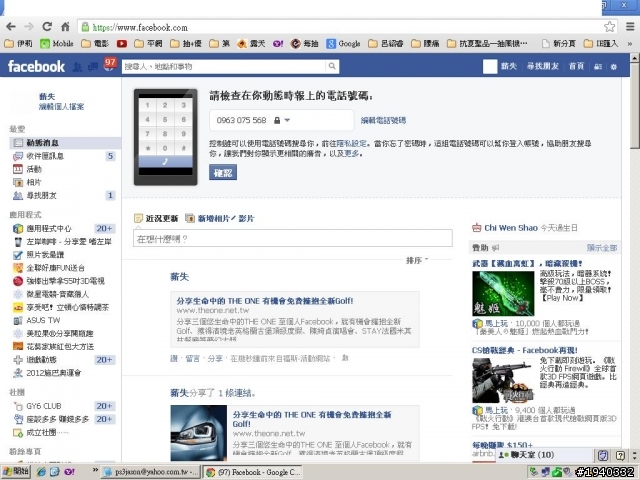Click the facebook logo

36,66
